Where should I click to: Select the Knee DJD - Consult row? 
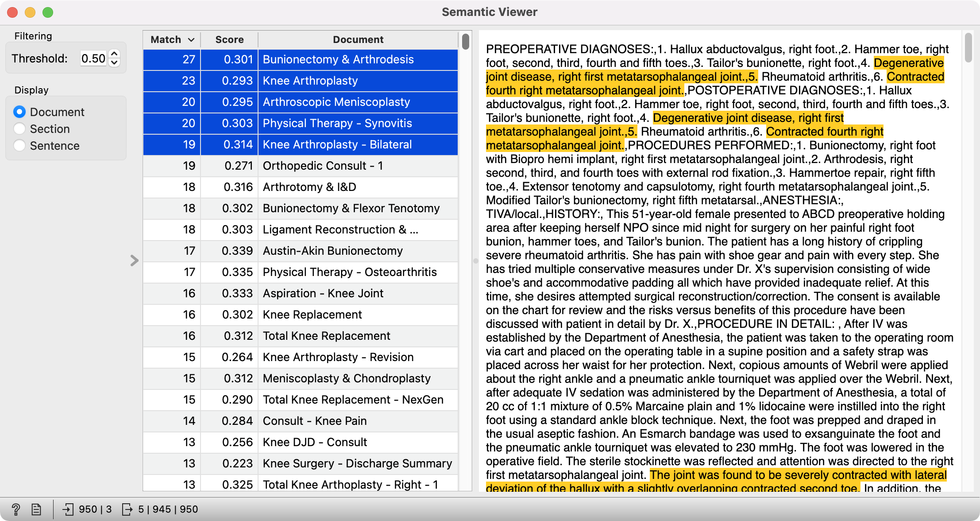pos(301,442)
